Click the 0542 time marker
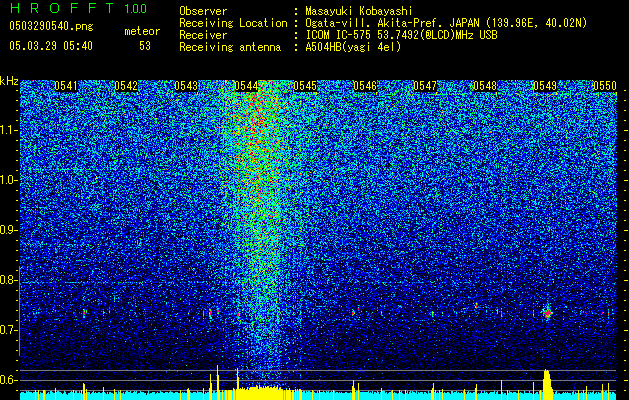 point(126,86)
